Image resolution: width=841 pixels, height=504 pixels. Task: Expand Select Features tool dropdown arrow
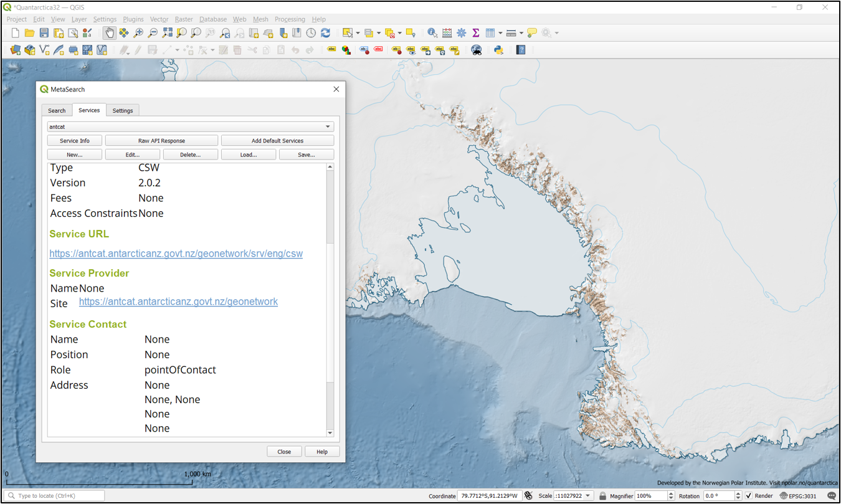[358, 33]
